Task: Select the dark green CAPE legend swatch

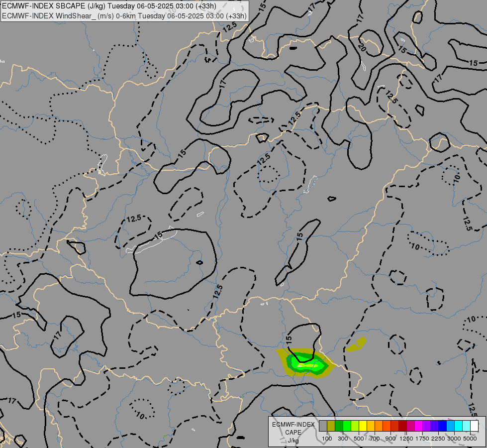Action: tap(339, 426)
